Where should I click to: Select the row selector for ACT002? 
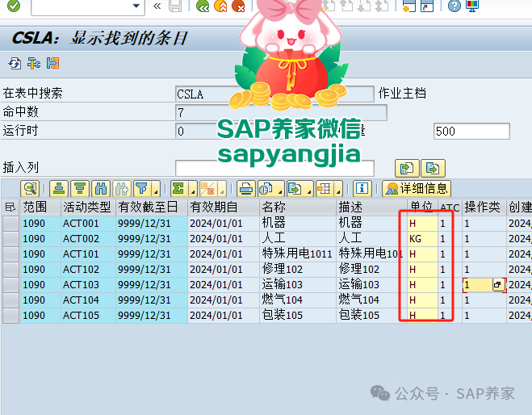[10, 238]
